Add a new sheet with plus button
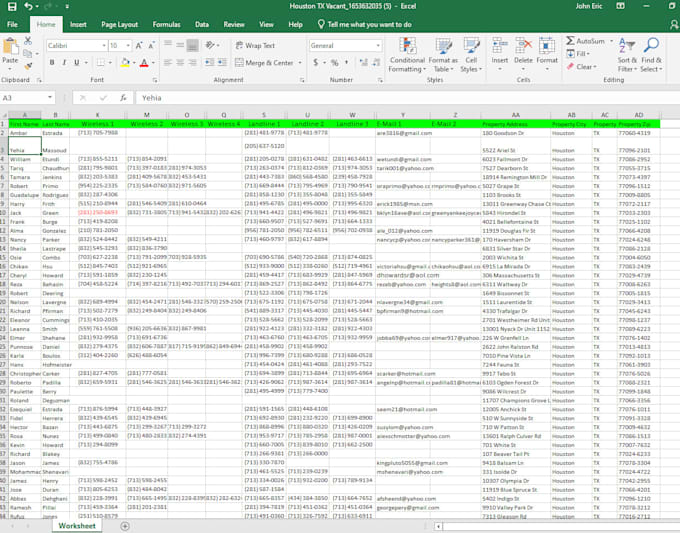680x533 pixels. click(x=125, y=526)
